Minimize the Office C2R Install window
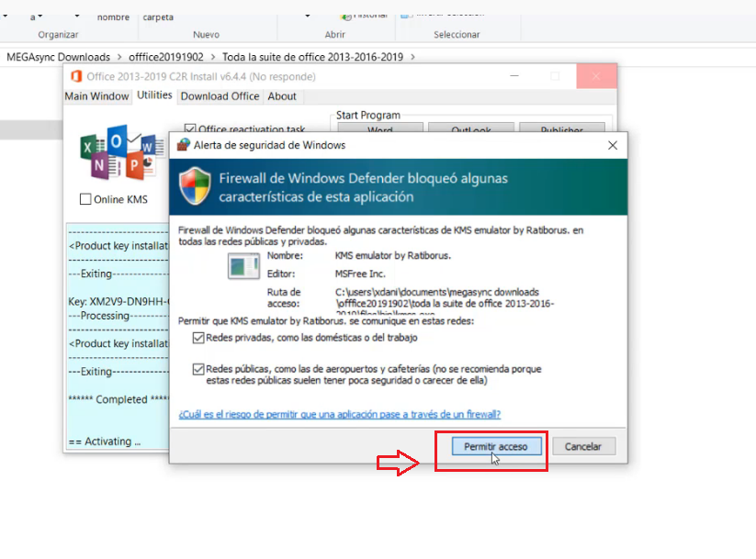756x559 pixels. [x=514, y=76]
